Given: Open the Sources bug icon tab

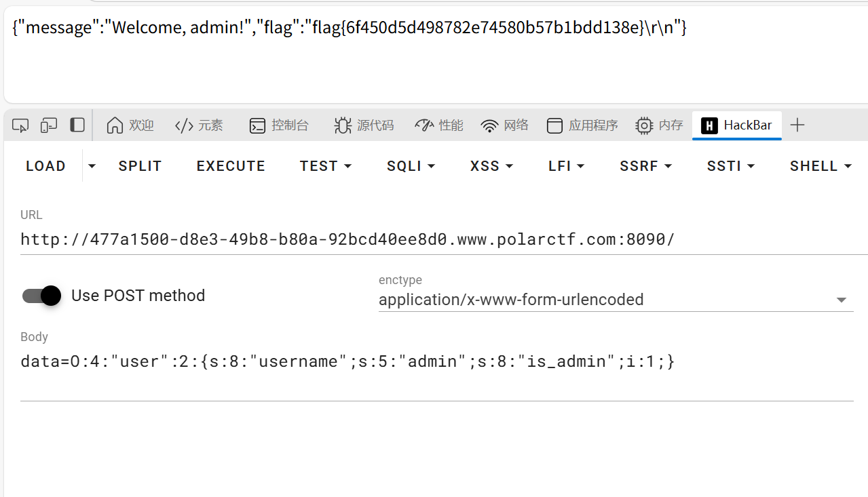Looking at the screenshot, I should [x=364, y=125].
